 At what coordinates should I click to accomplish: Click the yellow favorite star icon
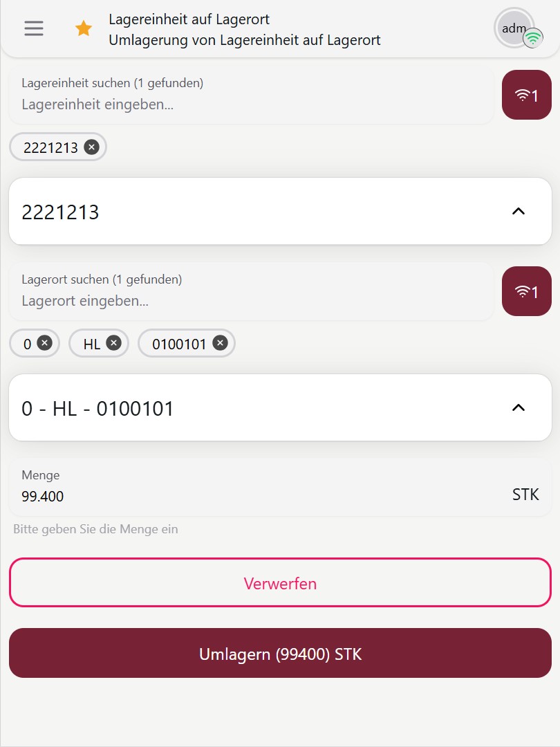coord(84,28)
